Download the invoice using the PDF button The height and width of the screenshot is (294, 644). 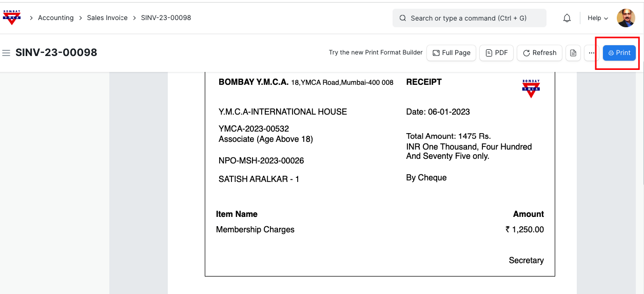coord(496,53)
